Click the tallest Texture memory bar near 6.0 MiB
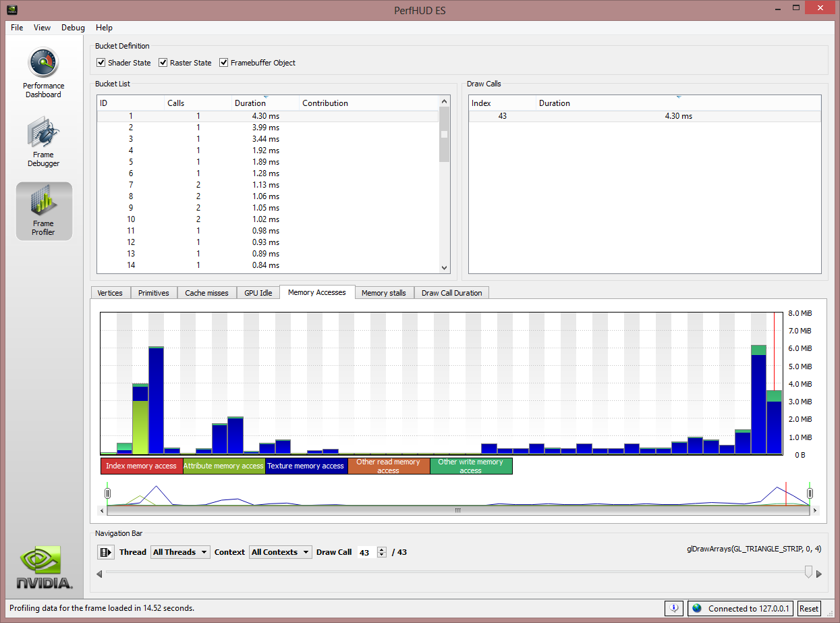The width and height of the screenshot is (840, 623). click(157, 401)
